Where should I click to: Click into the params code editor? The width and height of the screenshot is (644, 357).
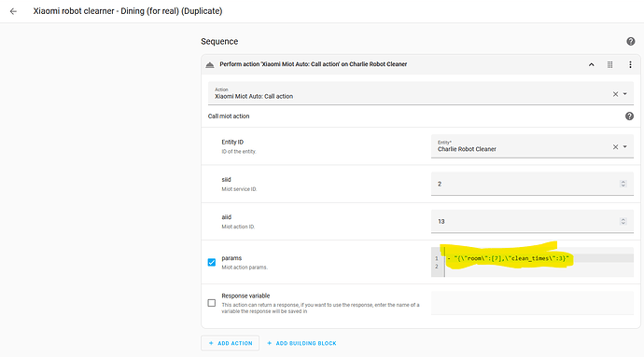pos(532,262)
